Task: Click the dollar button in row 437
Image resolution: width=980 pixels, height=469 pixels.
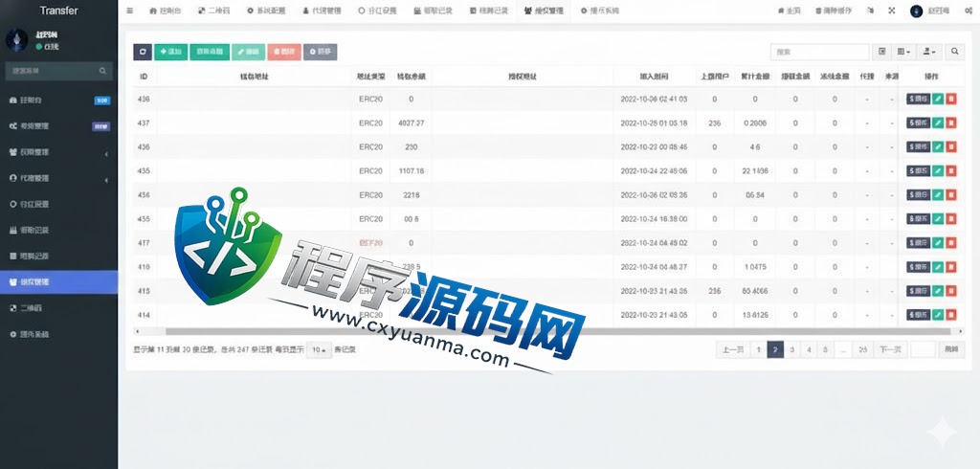Action: click(x=918, y=123)
